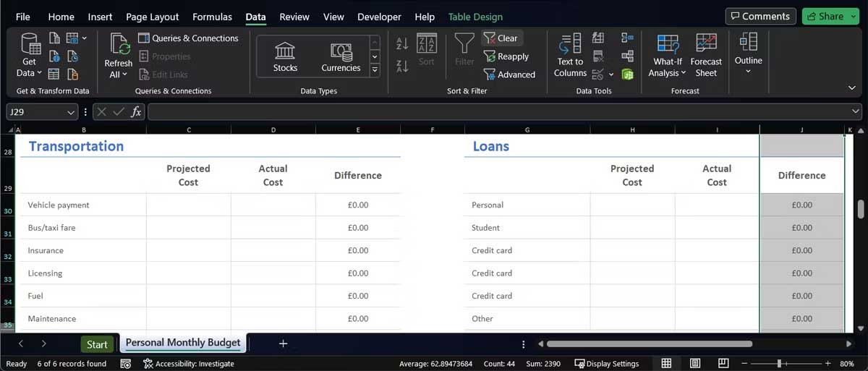Click the Manage Data Model icon
This screenshot has height=371, width=868.
(x=627, y=74)
